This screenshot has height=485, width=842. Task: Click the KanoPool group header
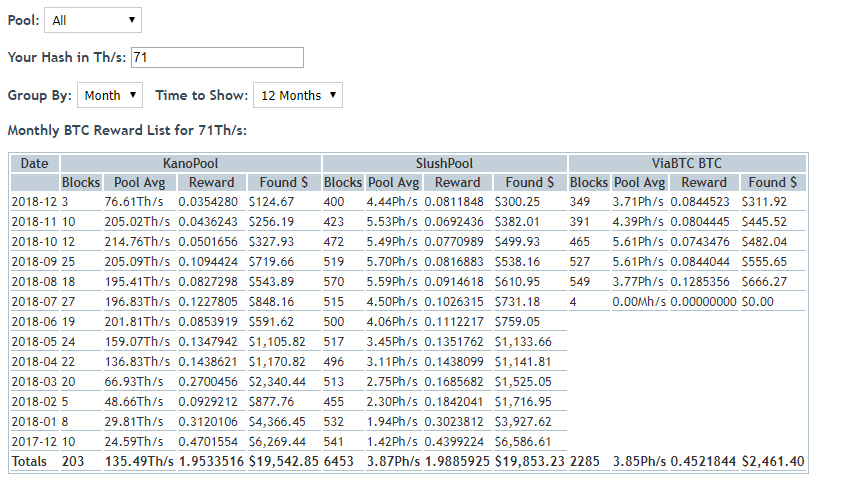coord(191,163)
